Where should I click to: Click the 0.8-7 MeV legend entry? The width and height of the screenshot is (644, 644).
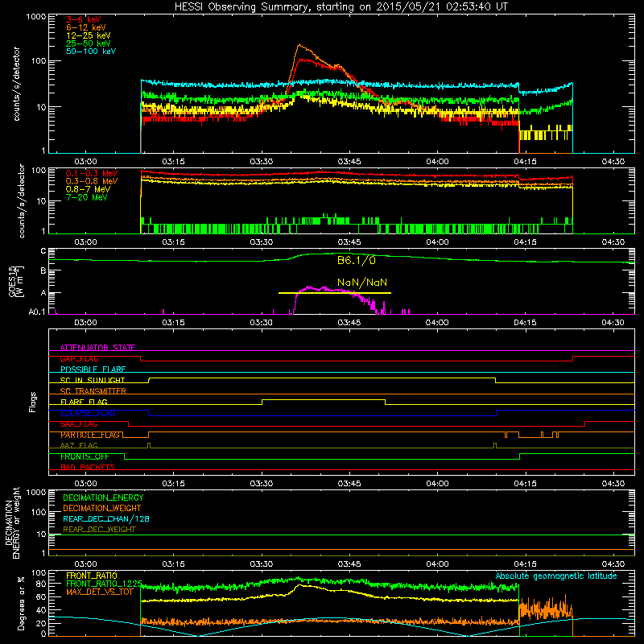pos(89,189)
